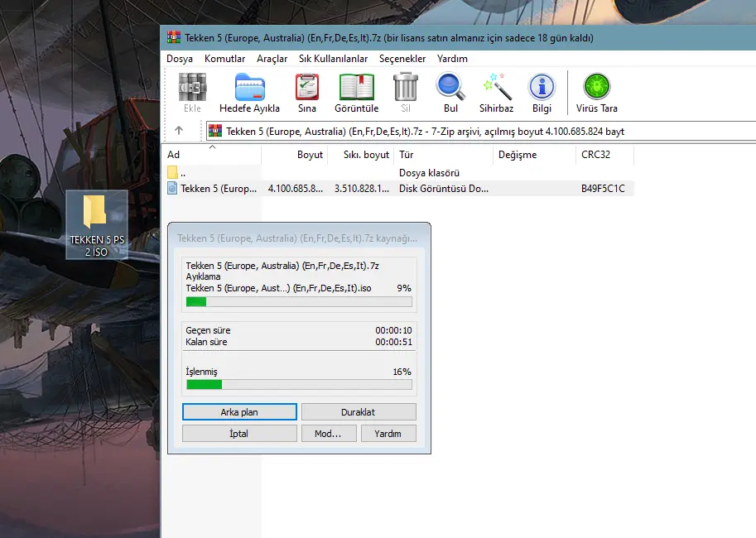Image resolution: width=756 pixels, height=538 pixels.
Task: Click the Dosya klasörü type text
Action: (x=429, y=173)
